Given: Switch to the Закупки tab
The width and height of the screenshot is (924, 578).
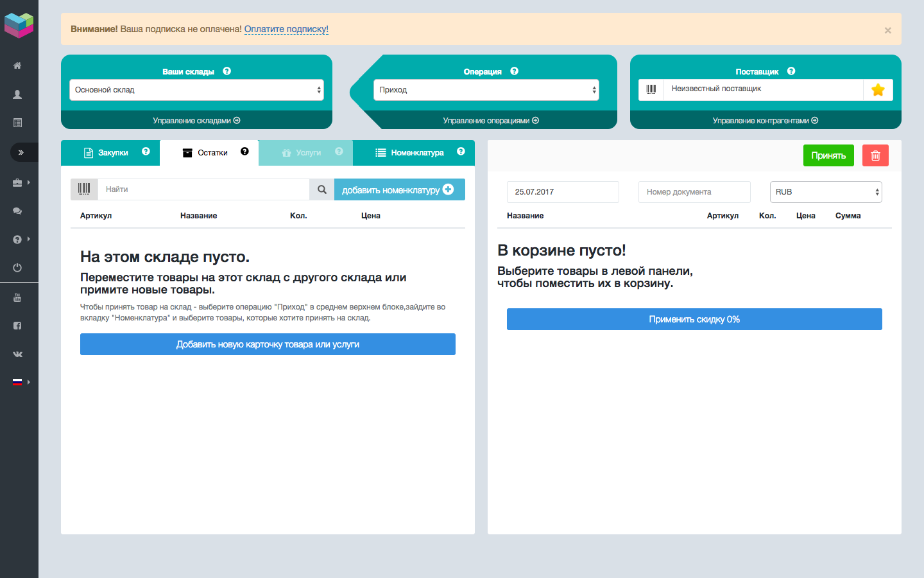Looking at the screenshot, I should pyautogui.click(x=110, y=153).
